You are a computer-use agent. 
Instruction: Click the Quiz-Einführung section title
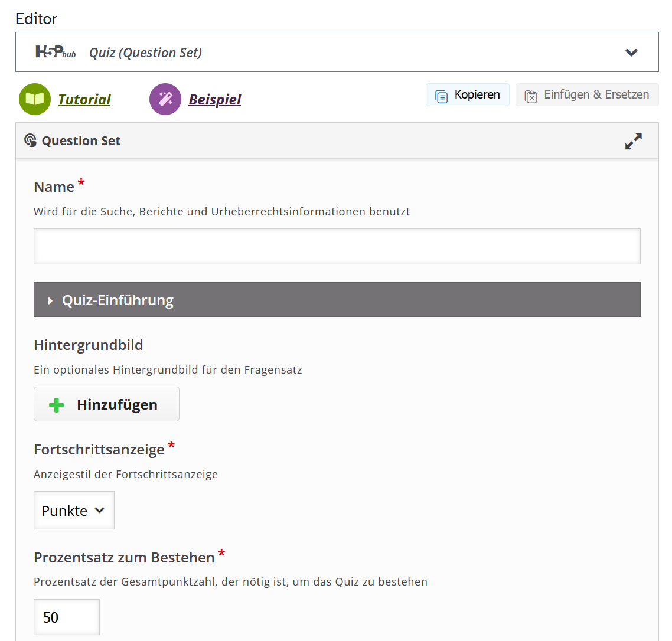[x=118, y=300]
